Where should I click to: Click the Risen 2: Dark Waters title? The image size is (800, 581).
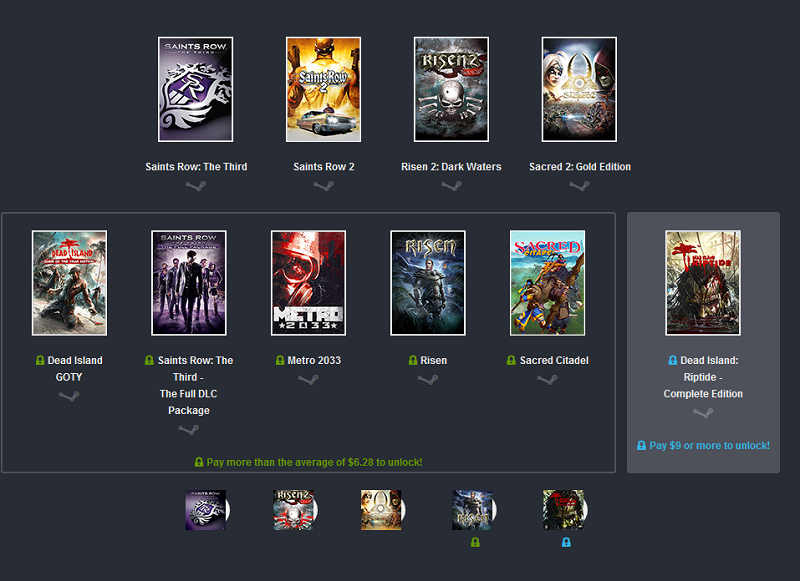pyautogui.click(x=451, y=167)
